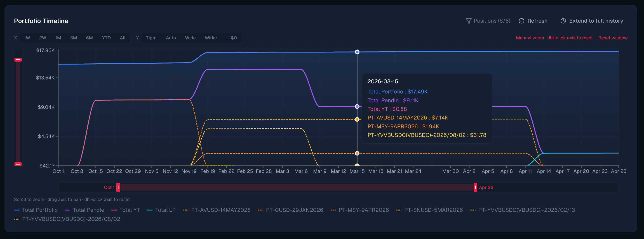Select the 3M X-range preset
Image resolution: width=644 pixels, height=239 pixels.
point(73,38)
